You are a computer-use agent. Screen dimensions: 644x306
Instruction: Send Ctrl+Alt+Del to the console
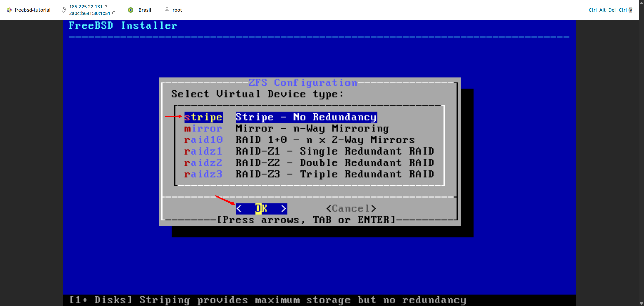pos(602,10)
